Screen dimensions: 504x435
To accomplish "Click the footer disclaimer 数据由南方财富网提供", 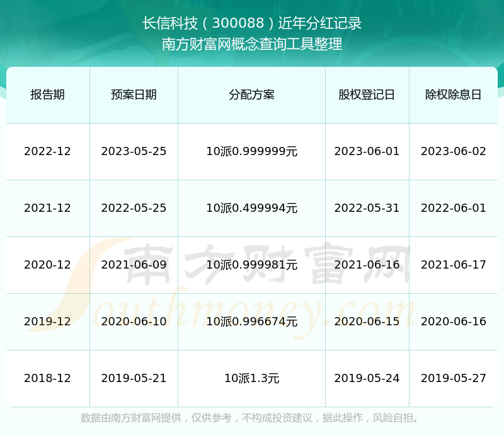I will pos(131,418).
